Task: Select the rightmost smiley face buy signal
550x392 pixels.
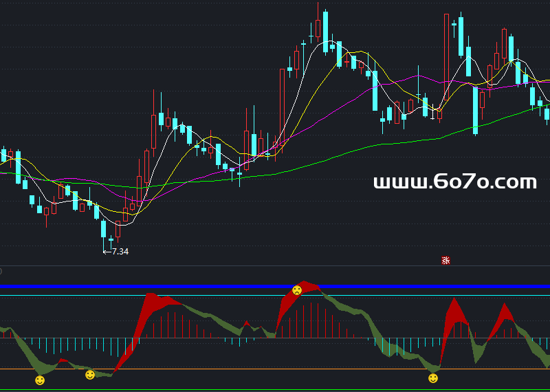Action: (433, 378)
